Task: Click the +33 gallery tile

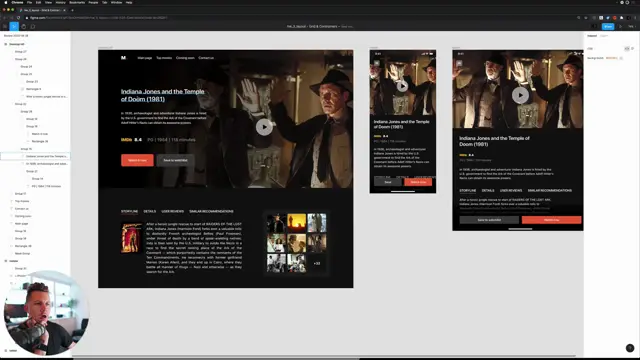Action: coord(317,263)
